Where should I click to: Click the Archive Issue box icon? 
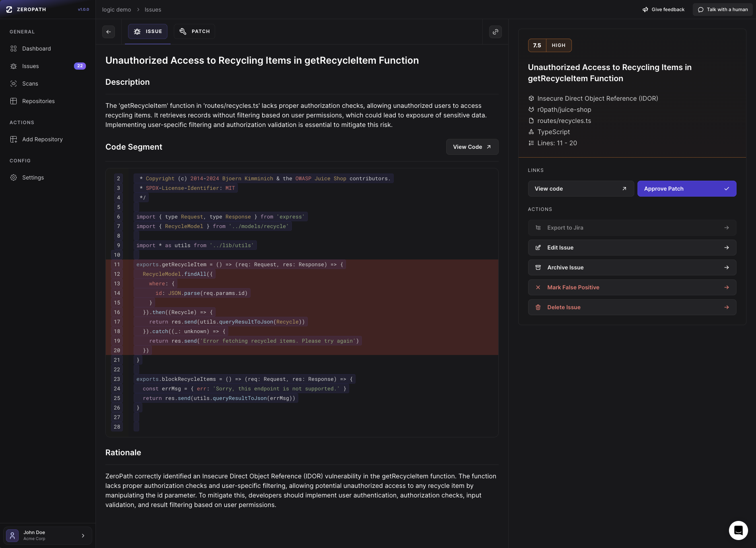point(538,267)
